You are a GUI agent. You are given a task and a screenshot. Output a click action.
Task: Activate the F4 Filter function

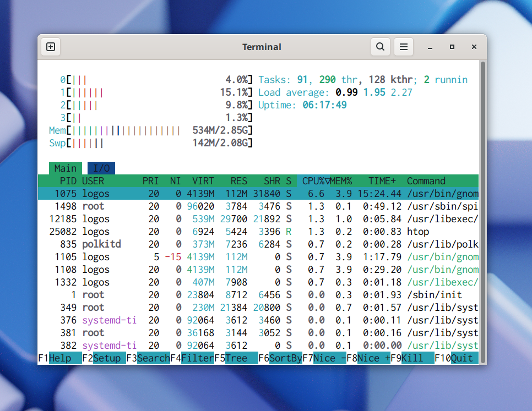192,358
